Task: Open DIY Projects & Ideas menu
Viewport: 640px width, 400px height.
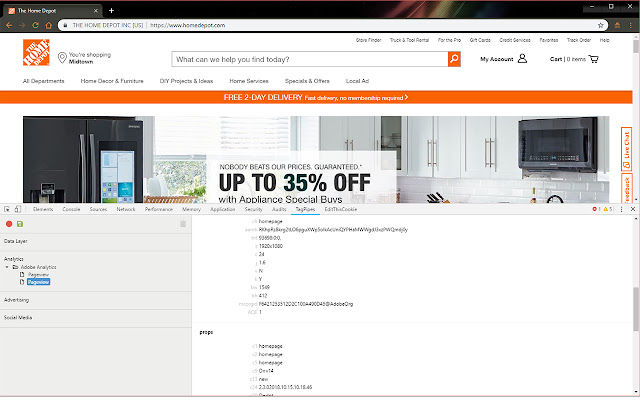Action: coord(186,81)
